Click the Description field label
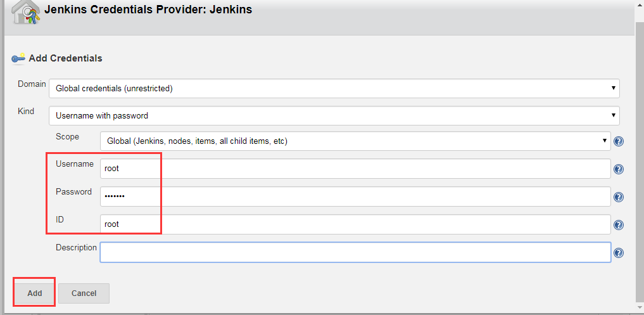The width and height of the screenshot is (644, 315). pos(76,248)
